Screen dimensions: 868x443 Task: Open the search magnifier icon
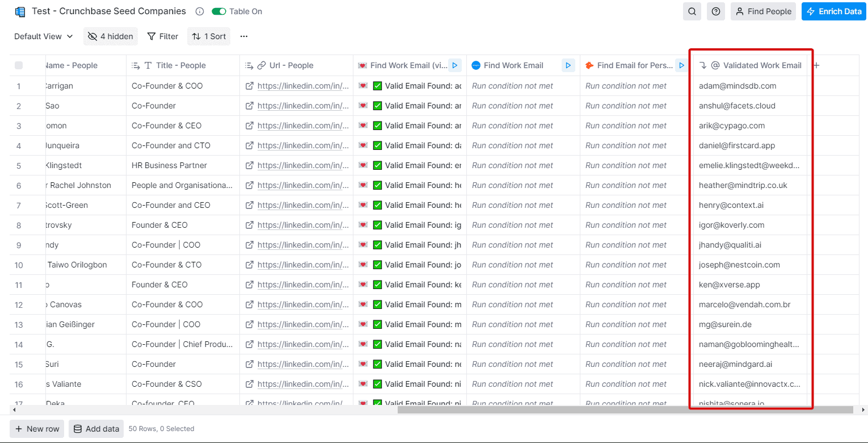pyautogui.click(x=692, y=11)
